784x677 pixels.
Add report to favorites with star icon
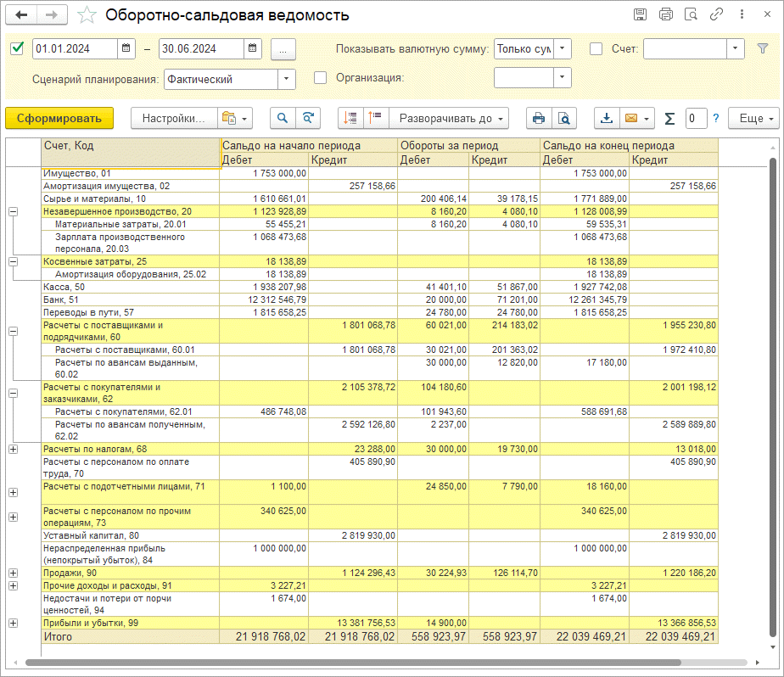(87, 15)
